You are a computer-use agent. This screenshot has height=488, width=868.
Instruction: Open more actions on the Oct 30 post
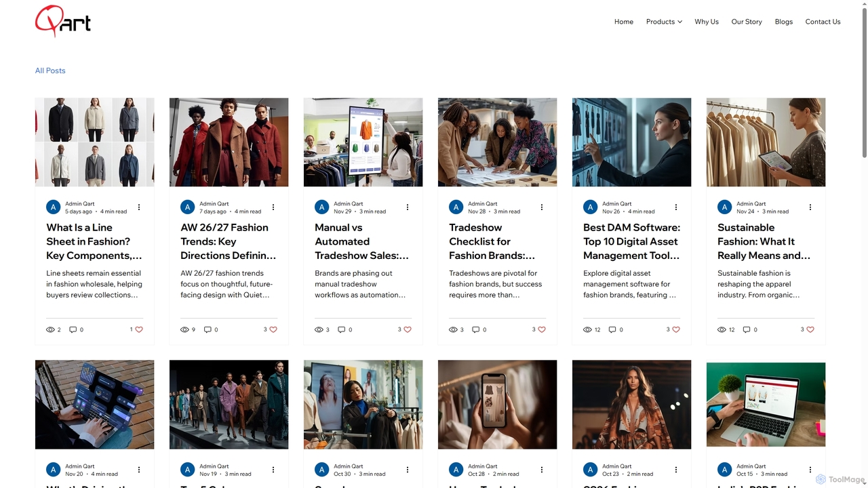click(x=408, y=470)
